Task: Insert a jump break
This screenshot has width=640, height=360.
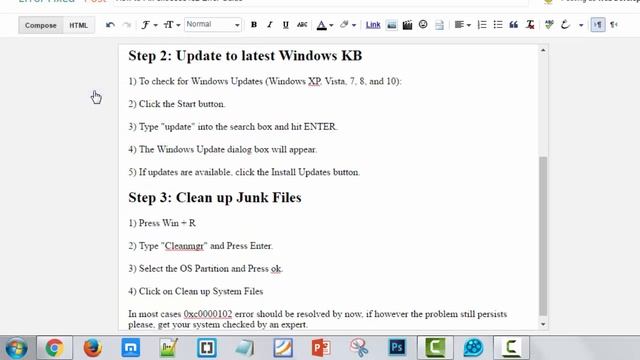Action: (x=439, y=25)
